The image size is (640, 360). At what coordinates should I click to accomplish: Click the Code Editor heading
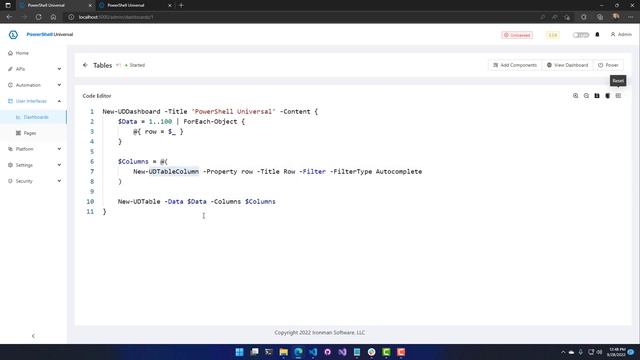click(97, 96)
